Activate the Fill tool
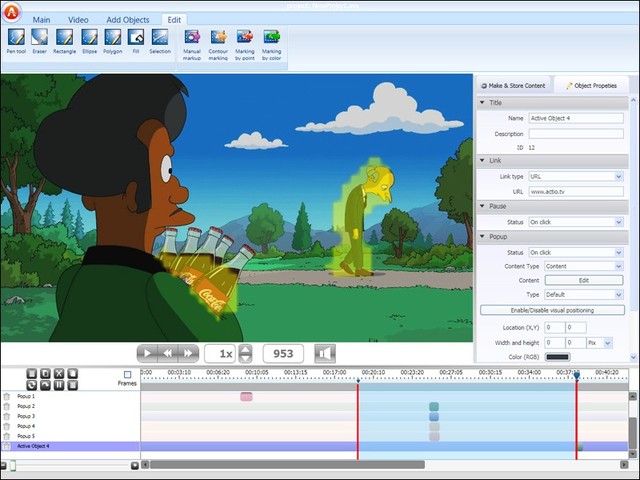 pos(136,41)
